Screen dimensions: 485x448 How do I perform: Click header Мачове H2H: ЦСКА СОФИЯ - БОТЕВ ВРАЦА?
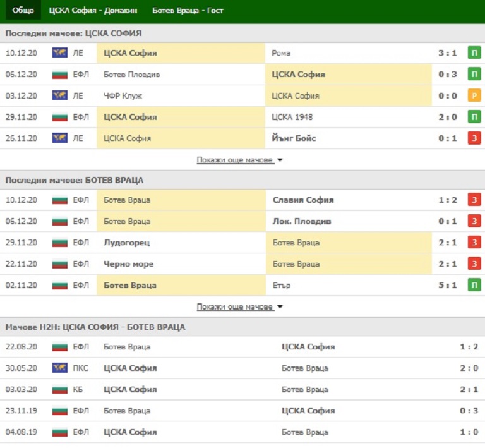(x=95, y=327)
